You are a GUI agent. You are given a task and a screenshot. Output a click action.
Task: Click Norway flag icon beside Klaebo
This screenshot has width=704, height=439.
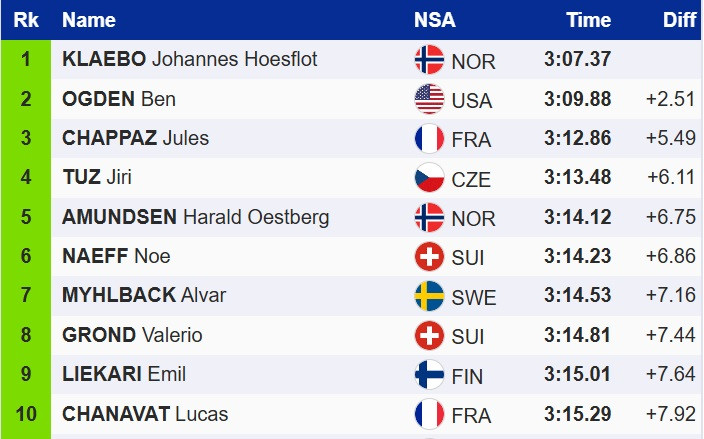click(429, 60)
